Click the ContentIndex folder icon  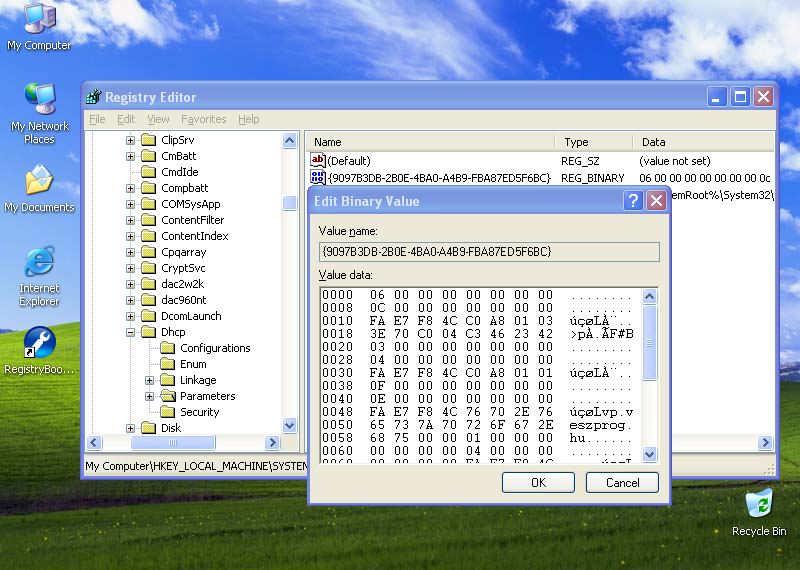point(148,236)
